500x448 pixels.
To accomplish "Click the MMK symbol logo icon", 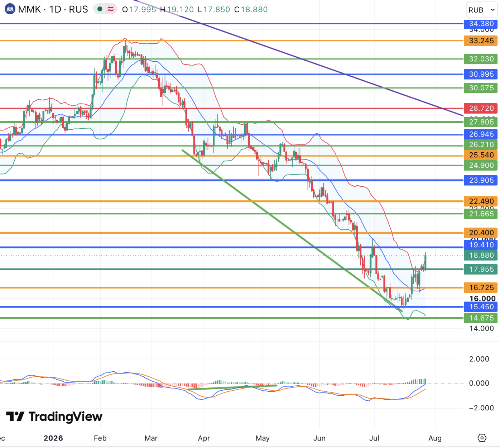I will tap(10, 9).
